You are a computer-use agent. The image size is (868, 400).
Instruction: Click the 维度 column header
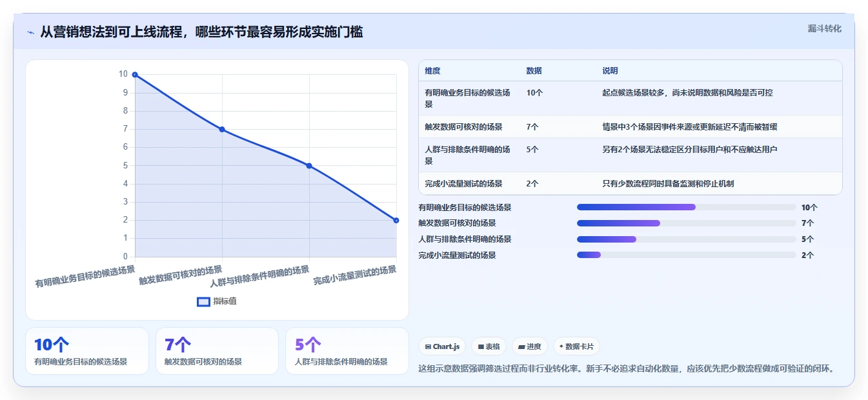432,71
